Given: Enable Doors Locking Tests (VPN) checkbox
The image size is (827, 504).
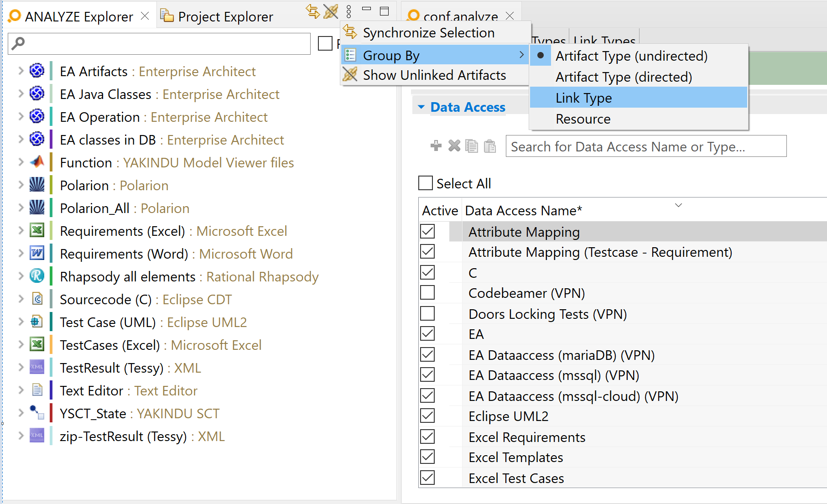Looking at the screenshot, I should tap(427, 313).
